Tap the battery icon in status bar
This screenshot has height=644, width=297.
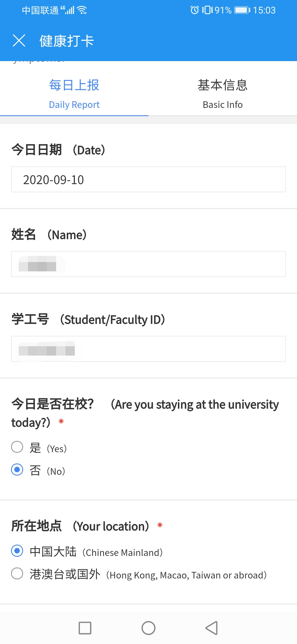242,10
